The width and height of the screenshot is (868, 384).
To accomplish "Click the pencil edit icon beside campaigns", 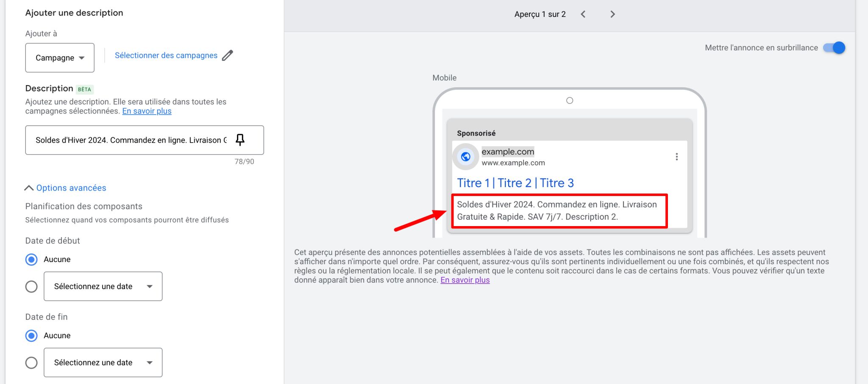I will (228, 55).
